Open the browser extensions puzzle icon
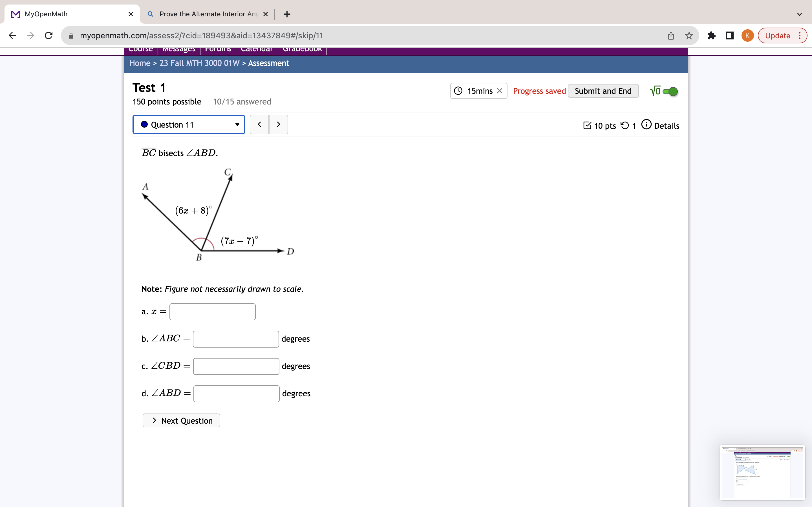This screenshot has height=507, width=812. (x=711, y=35)
